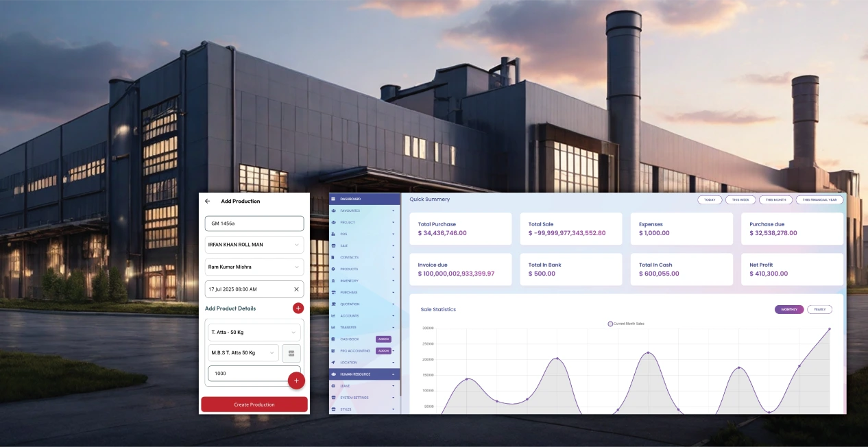Click the GM 1456a input field
Viewport: 868px width, 447px height.
254,223
